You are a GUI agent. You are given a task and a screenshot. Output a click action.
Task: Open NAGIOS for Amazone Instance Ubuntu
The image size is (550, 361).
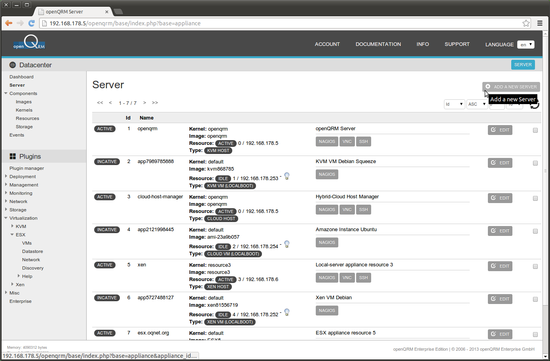(327, 242)
